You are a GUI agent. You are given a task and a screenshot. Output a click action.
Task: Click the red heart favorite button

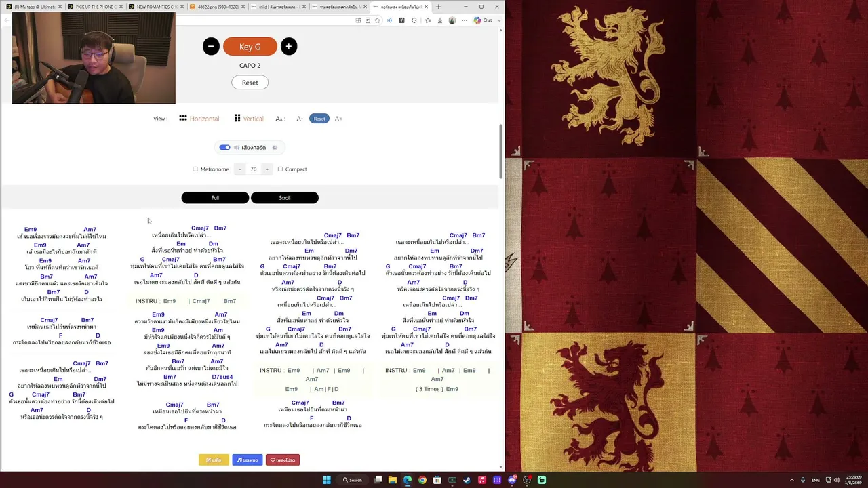[283, 460]
